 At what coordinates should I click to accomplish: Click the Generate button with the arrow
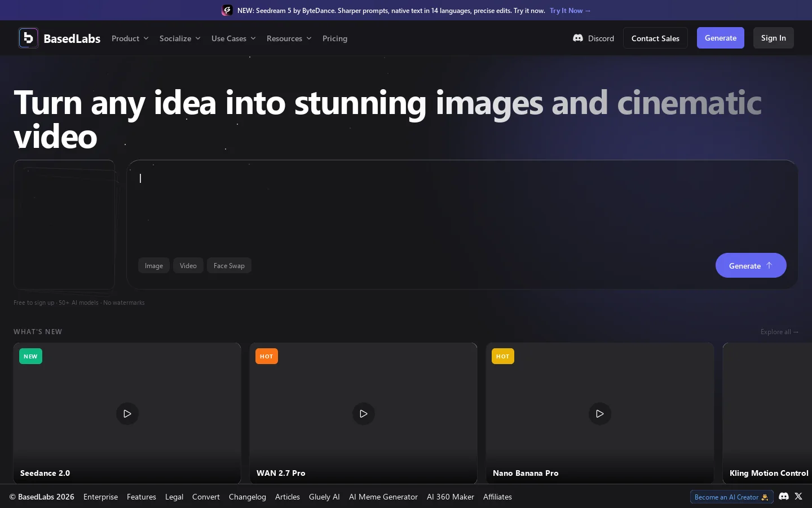tap(751, 265)
